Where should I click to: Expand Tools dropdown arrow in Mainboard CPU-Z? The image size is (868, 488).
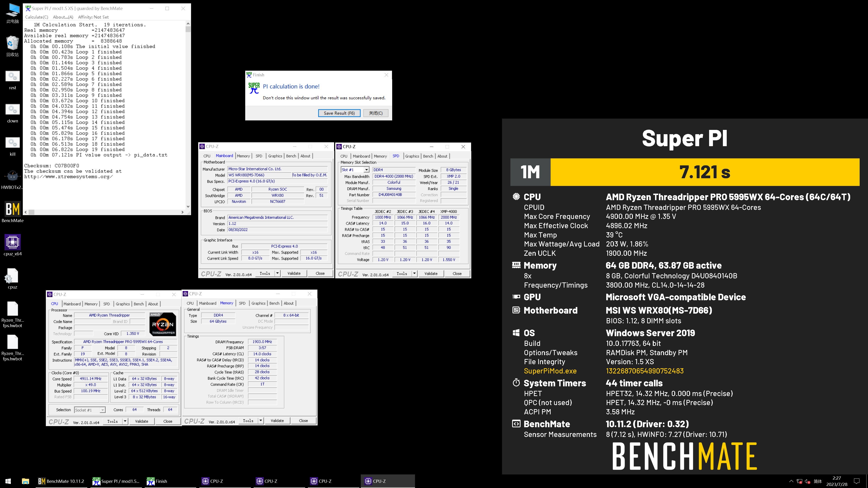pos(277,273)
